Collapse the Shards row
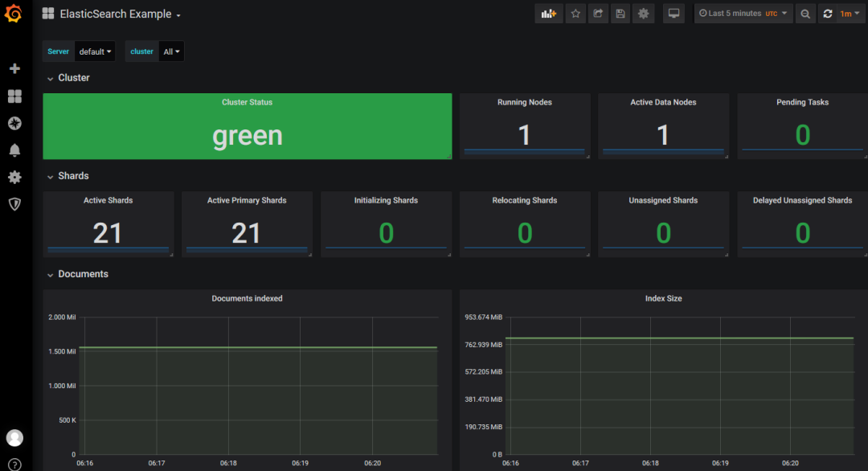 [68, 176]
